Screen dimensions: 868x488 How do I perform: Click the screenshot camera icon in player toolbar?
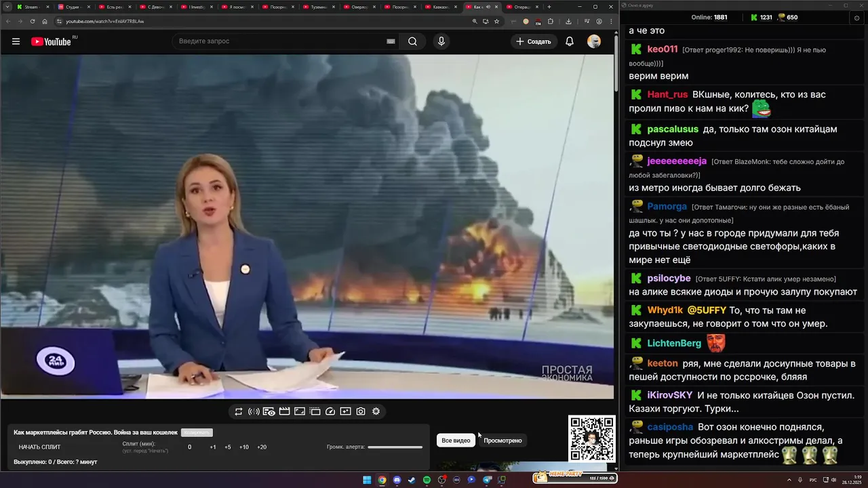361,411
